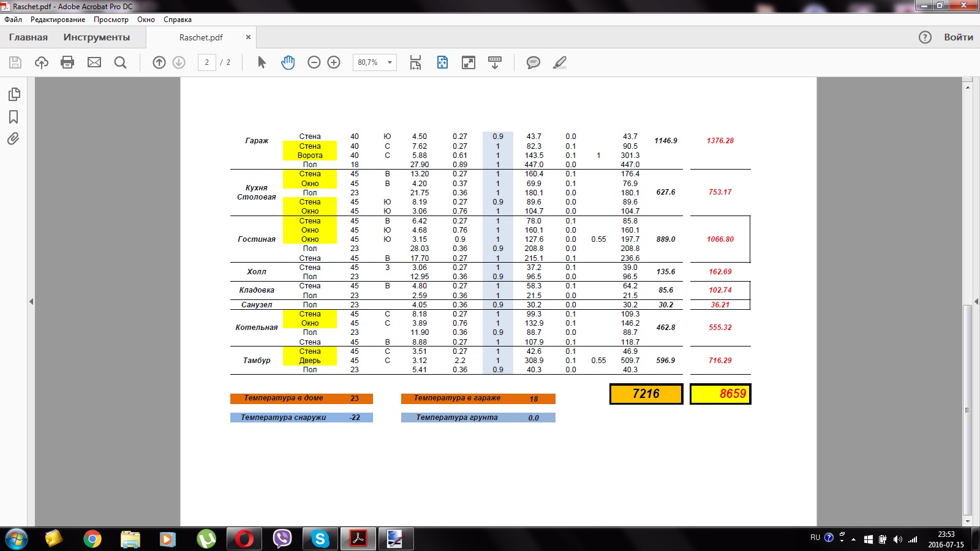Show hidden tray icons arrow
980x551 pixels.
pyautogui.click(x=853, y=539)
